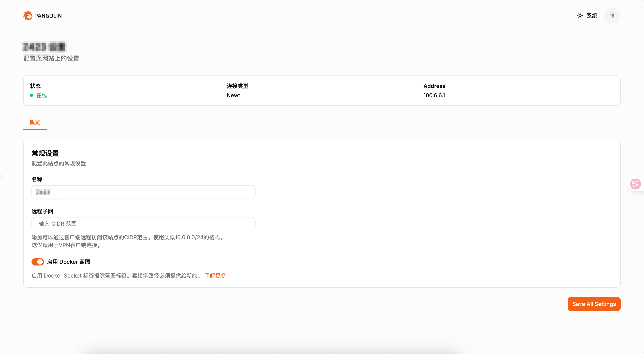Click the 常规设置 section heading
Screen dimensions: 644x354
[x=45, y=153]
